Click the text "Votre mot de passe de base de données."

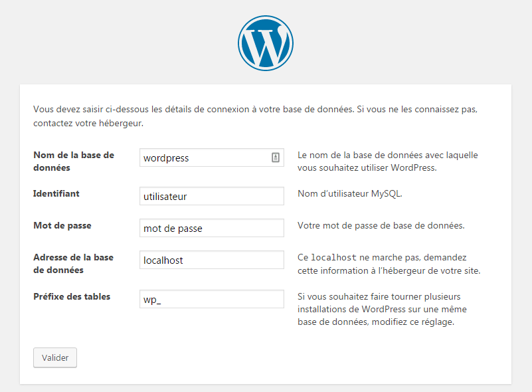coord(381,226)
